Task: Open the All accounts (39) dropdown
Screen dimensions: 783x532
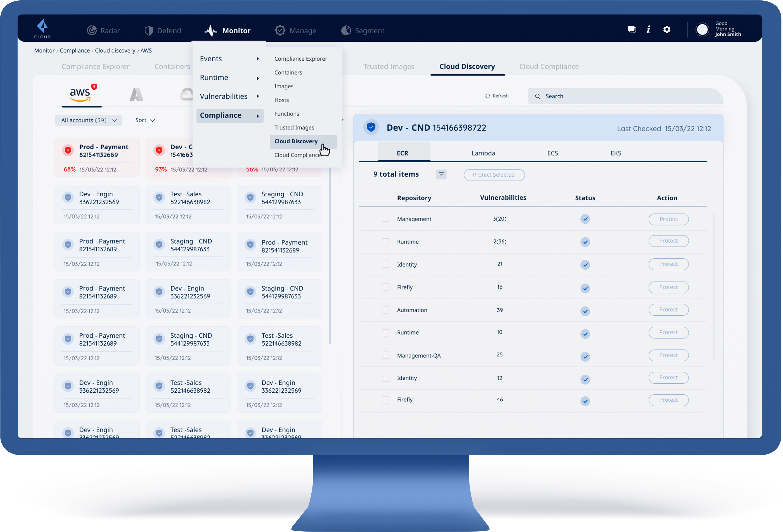Action: coord(88,120)
